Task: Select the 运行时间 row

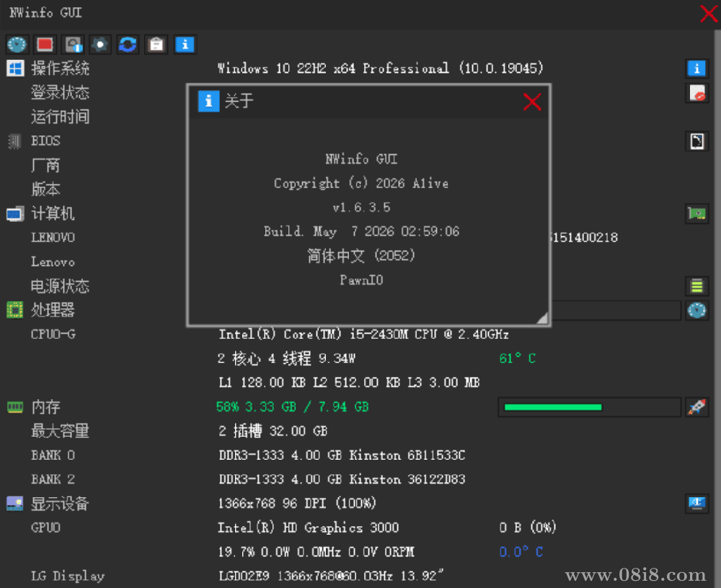Action: (x=61, y=117)
